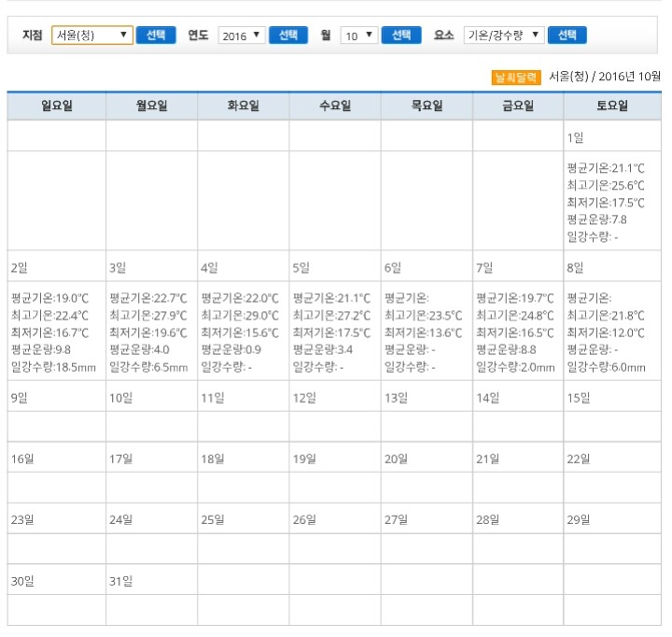672x637 pixels.
Task: Click the 23일 date cell
Action: click(x=57, y=518)
